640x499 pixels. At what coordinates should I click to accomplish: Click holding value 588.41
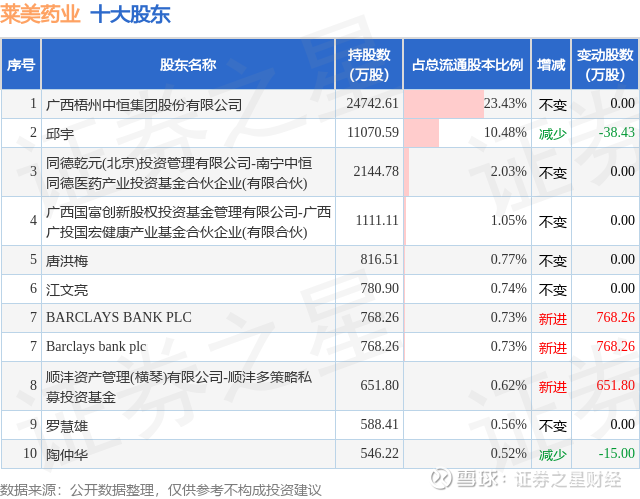pyautogui.click(x=379, y=425)
